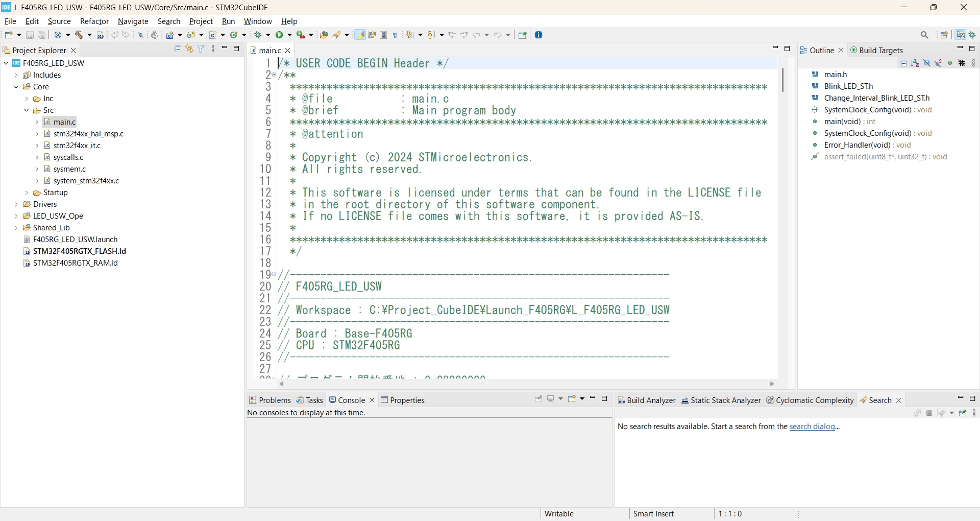
Task: Select STM32F405RGTX_FLASH.ld file
Action: click(x=79, y=251)
